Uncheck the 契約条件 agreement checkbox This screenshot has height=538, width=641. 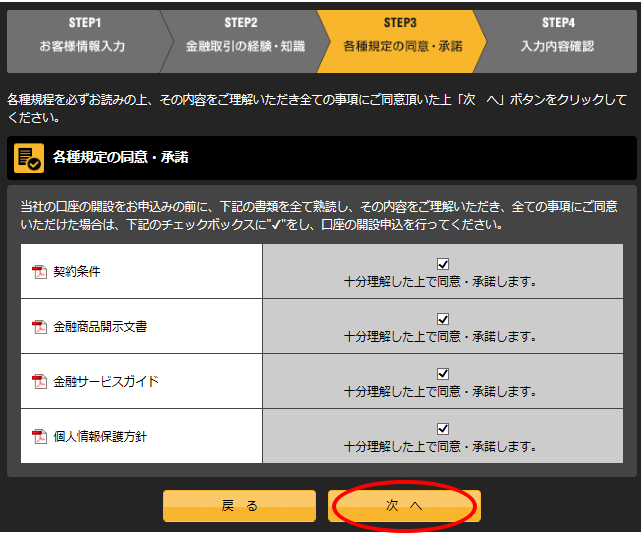pos(443,264)
